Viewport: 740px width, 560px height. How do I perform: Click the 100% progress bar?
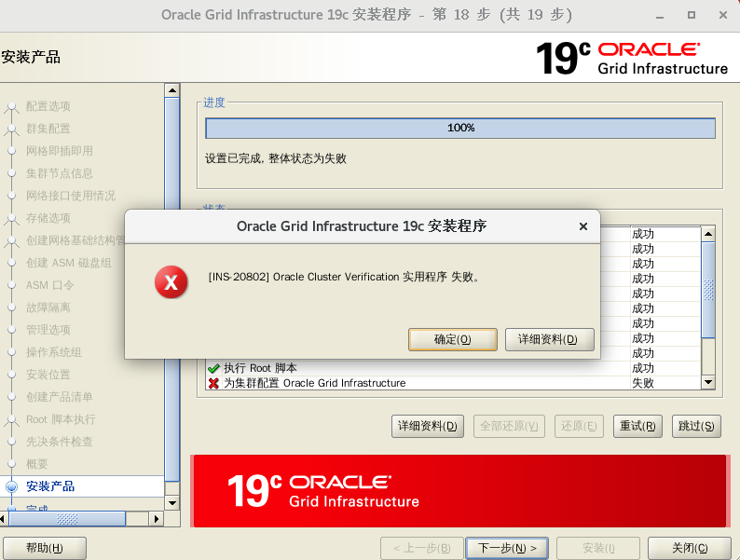pyautogui.click(x=460, y=129)
